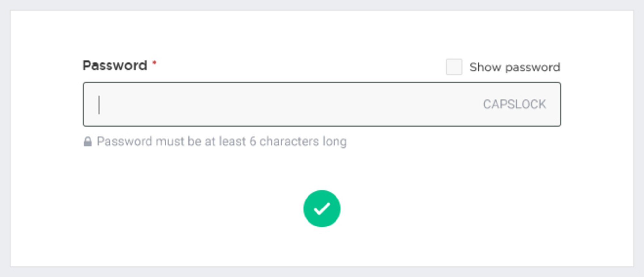Click the green checkmark confirm button
644x277 pixels.
pyautogui.click(x=322, y=209)
